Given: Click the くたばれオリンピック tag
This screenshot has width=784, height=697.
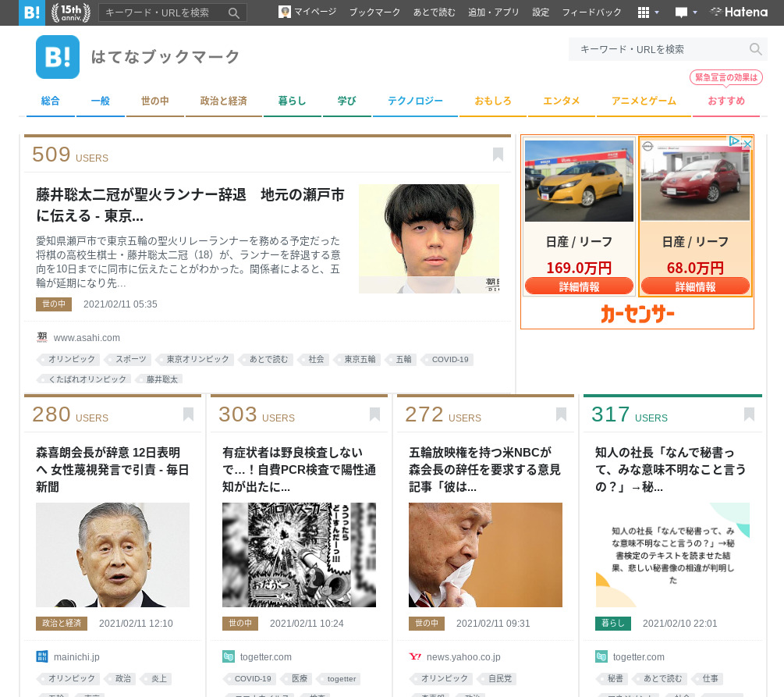Looking at the screenshot, I should pos(84,379).
